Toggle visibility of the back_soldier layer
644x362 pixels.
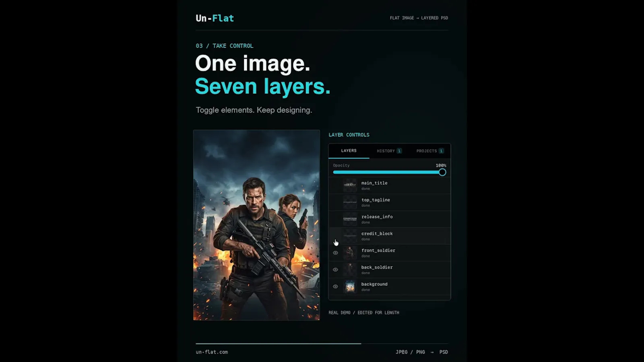[x=335, y=270]
